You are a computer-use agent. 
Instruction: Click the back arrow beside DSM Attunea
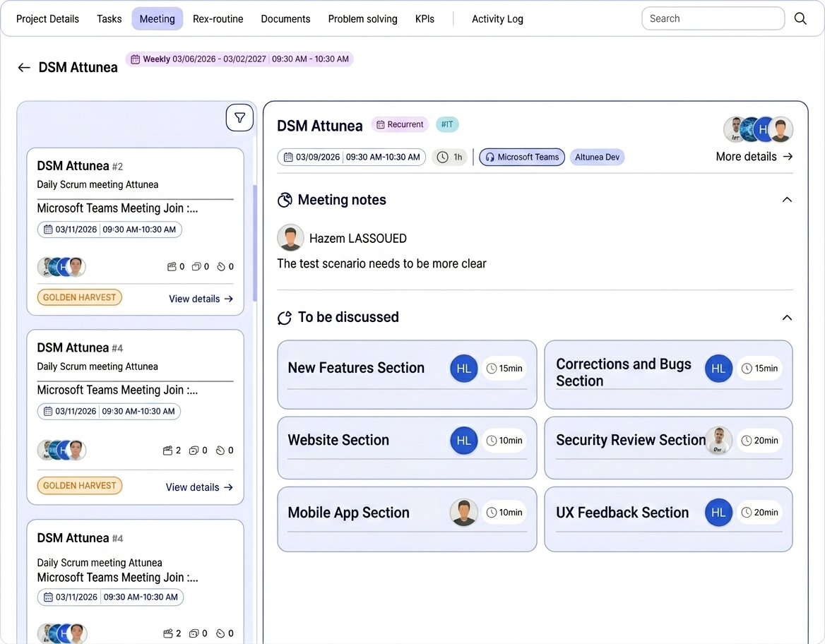point(24,68)
